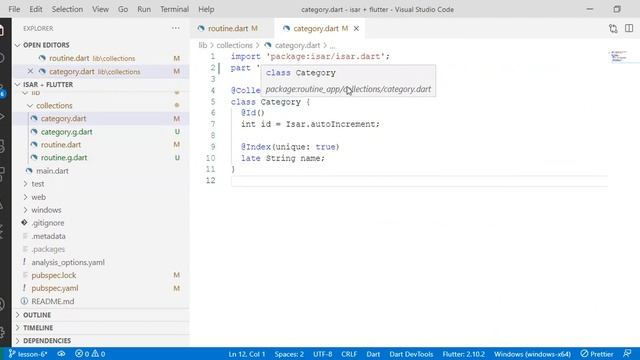Open routine.dart in collections folder
This screenshot has width=640, height=360.
point(101,144)
